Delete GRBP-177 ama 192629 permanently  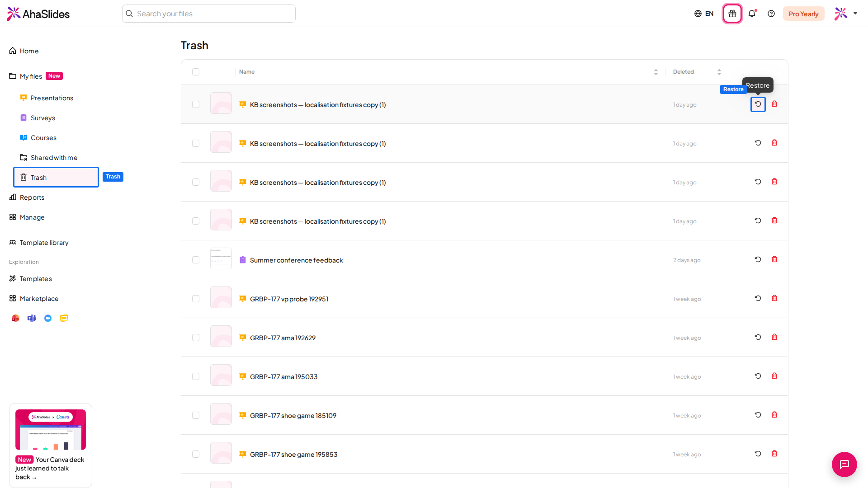[x=774, y=337]
